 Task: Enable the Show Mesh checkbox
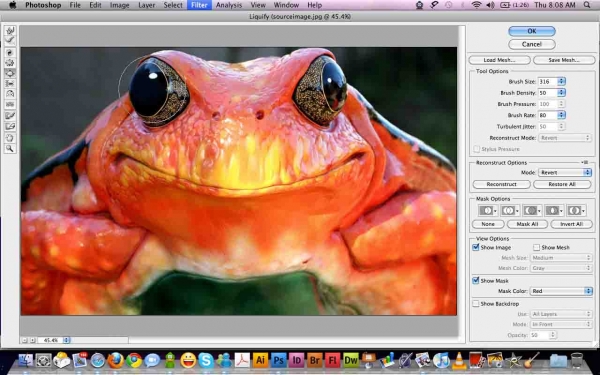pyautogui.click(x=536, y=247)
